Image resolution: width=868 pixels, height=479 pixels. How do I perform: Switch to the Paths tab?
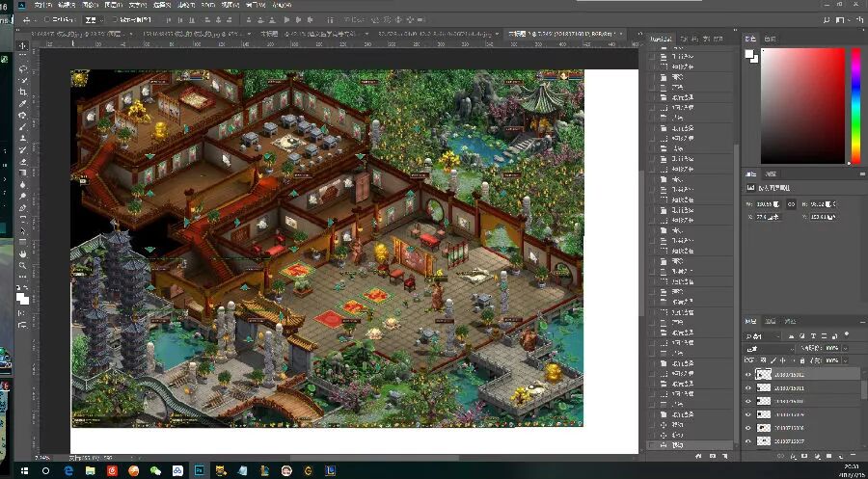pos(791,321)
